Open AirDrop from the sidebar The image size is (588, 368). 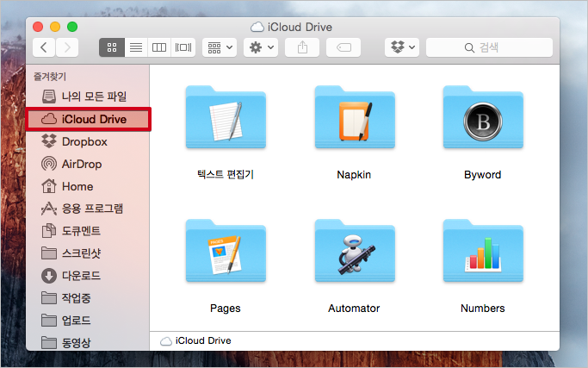point(88,164)
